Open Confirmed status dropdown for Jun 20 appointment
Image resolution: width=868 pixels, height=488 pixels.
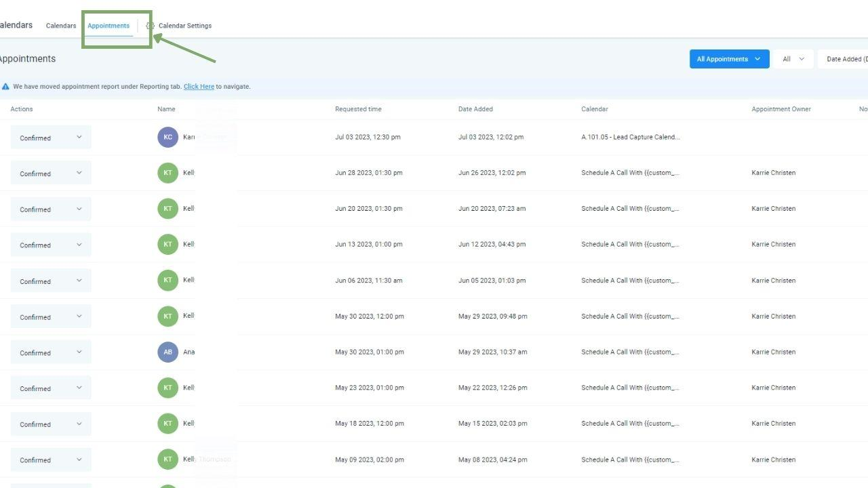[x=51, y=209]
